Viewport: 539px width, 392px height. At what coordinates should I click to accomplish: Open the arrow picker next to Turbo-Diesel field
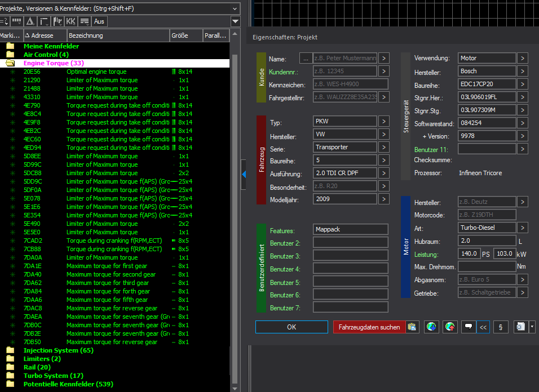pyautogui.click(x=523, y=228)
